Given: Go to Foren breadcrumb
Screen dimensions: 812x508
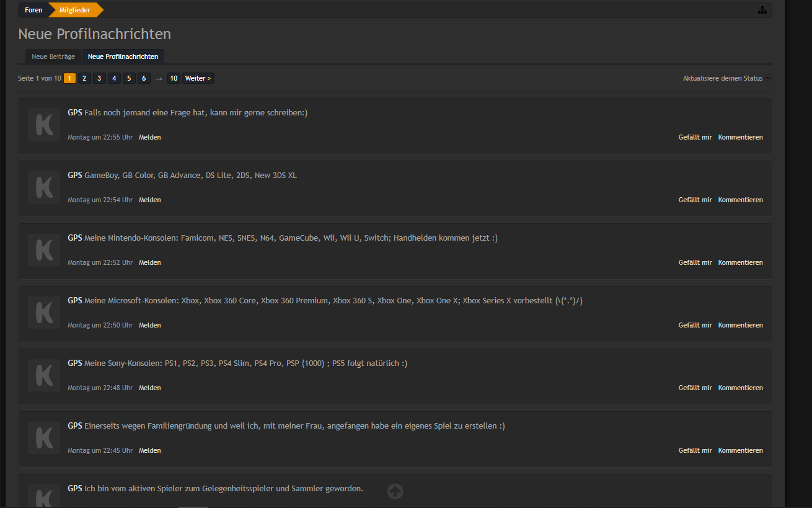Looking at the screenshot, I should tap(33, 10).
